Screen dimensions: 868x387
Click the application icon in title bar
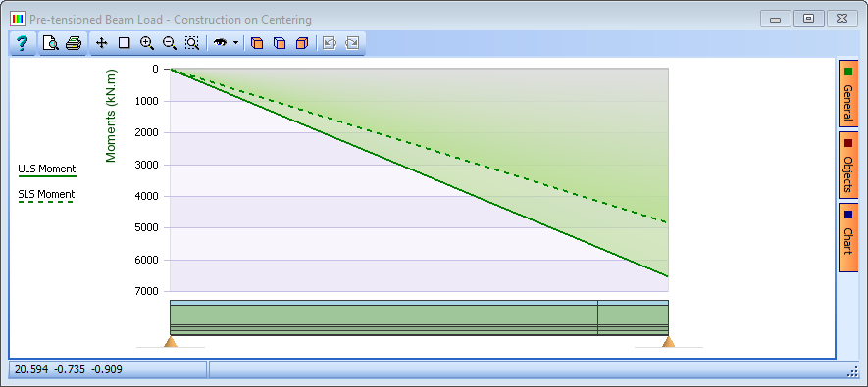click(18, 20)
